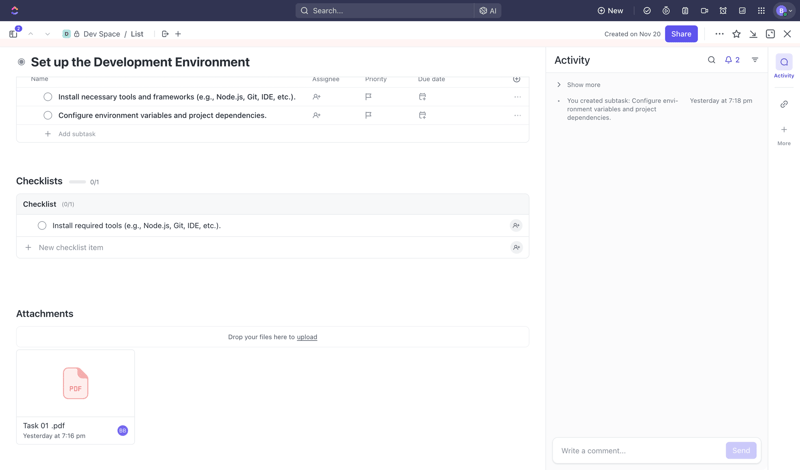Image resolution: width=800 pixels, height=470 pixels.
Task: Assign the new checklist item
Action: point(516,248)
